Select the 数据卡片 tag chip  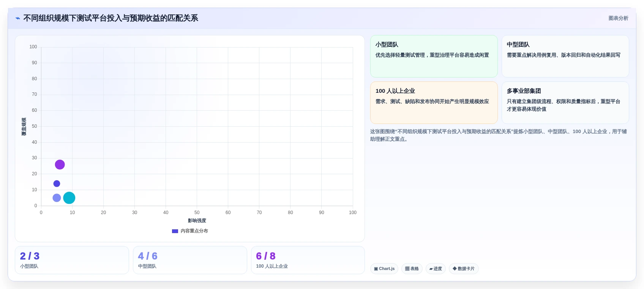point(464,269)
